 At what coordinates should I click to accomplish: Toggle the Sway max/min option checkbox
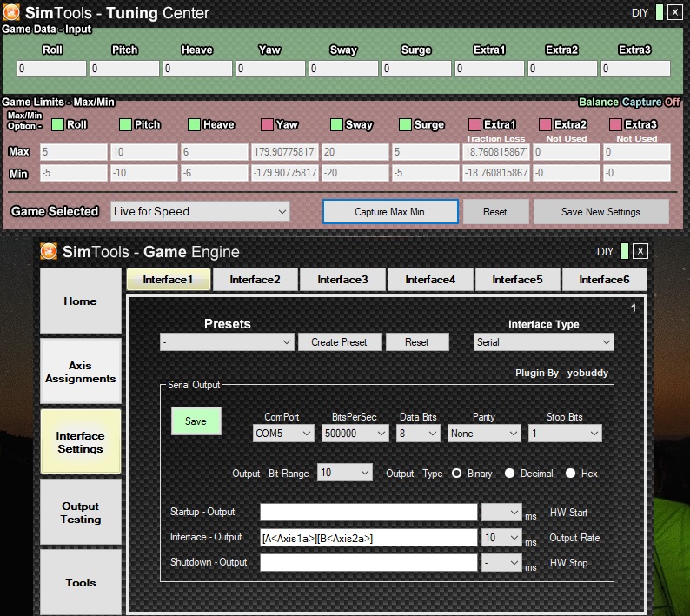pos(336,124)
